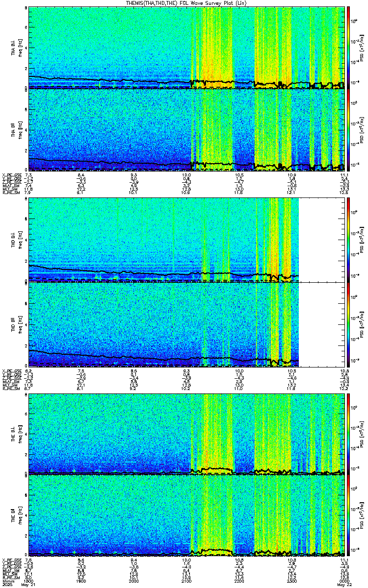Click the last X_RE_GSE value 11.1 under THA
This screenshot has height=588, width=368.
click(x=344, y=175)
